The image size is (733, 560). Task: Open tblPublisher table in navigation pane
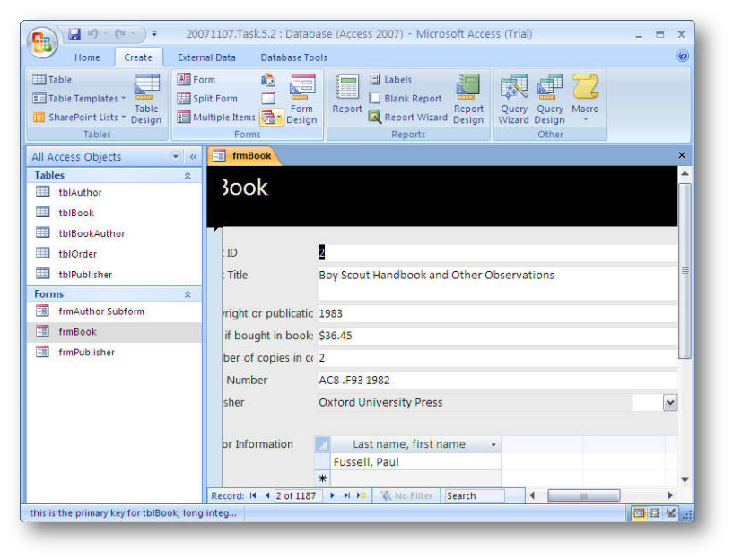pos(85,275)
